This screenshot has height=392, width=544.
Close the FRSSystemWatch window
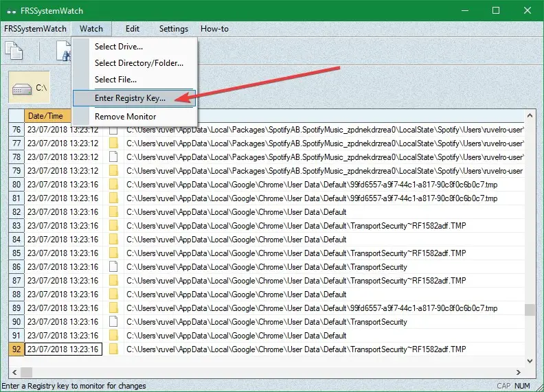[x=528, y=10]
